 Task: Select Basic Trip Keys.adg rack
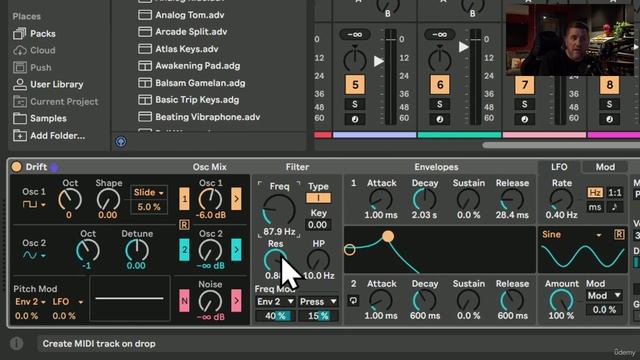tap(189, 100)
